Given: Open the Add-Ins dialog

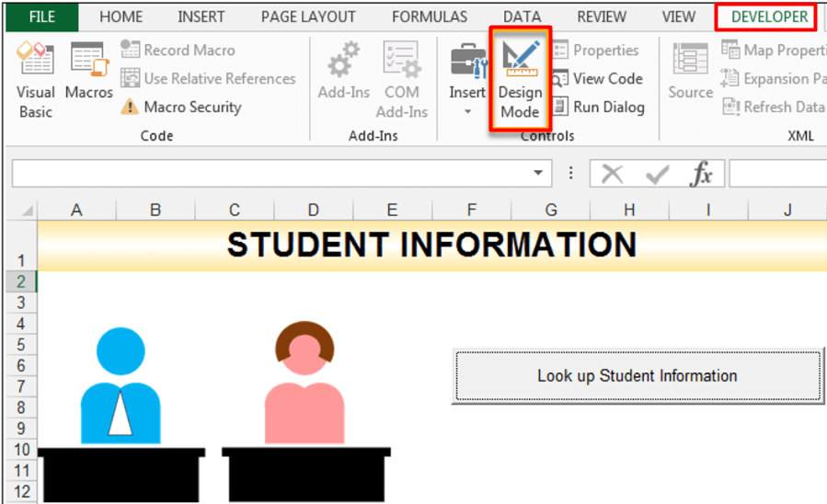Looking at the screenshot, I should [x=344, y=71].
